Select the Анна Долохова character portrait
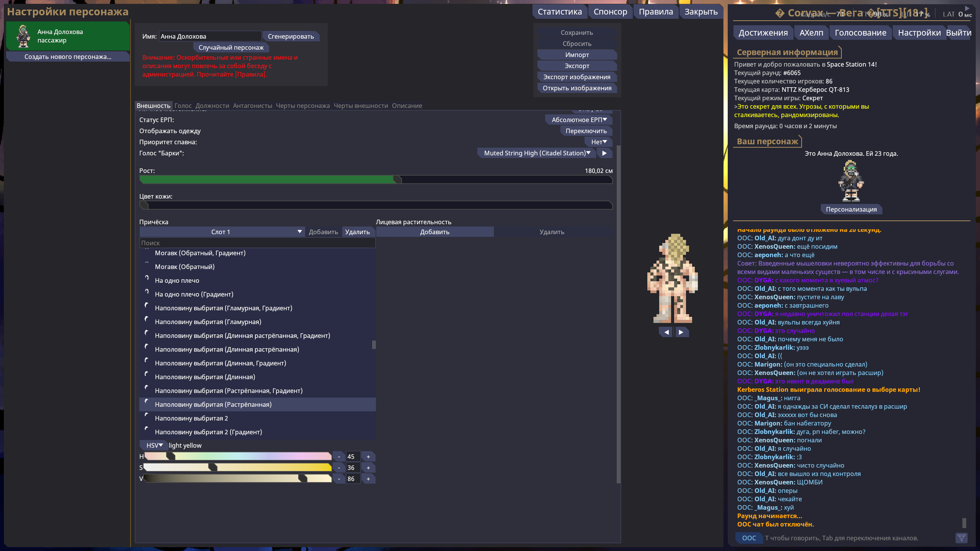The width and height of the screenshot is (980, 551). [23, 36]
